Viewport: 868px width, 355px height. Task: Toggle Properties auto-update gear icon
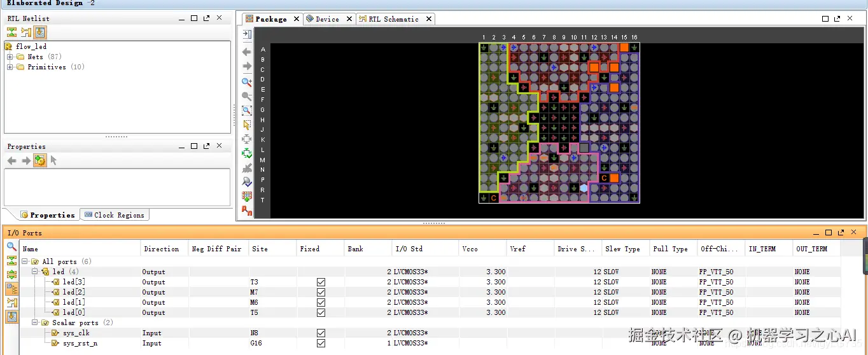pyautogui.click(x=40, y=160)
